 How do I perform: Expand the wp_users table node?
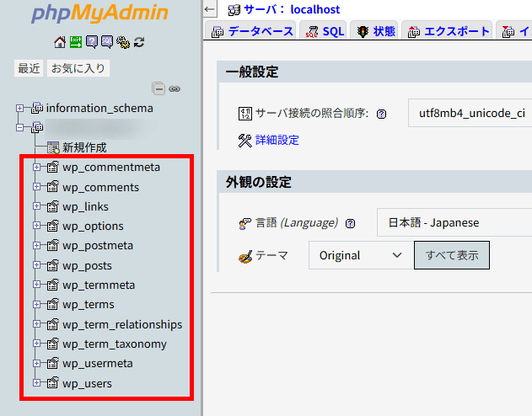click(x=36, y=383)
